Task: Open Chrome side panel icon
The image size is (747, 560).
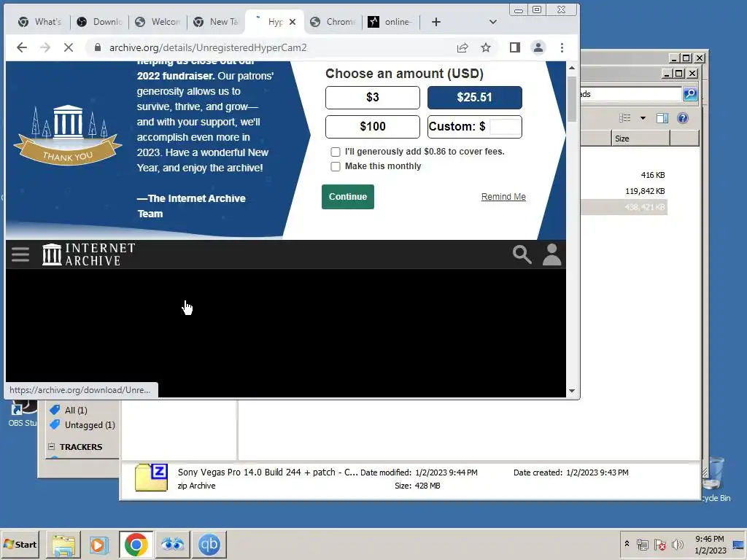Action: tap(514, 47)
